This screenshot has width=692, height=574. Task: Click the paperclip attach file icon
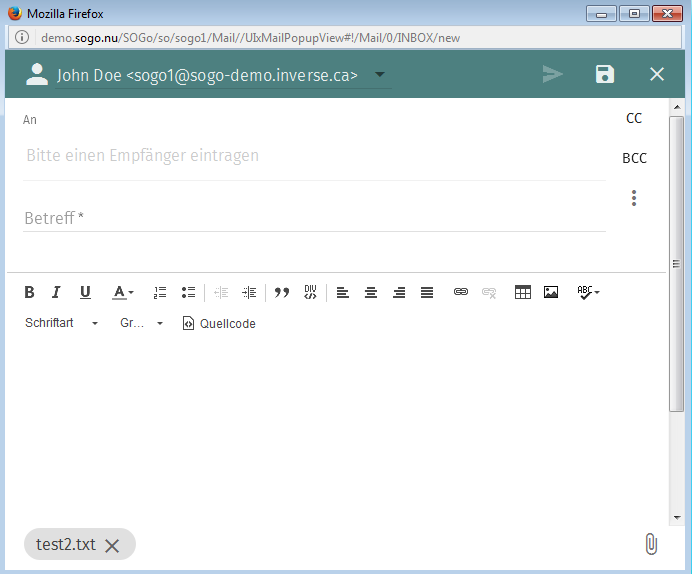point(650,544)
